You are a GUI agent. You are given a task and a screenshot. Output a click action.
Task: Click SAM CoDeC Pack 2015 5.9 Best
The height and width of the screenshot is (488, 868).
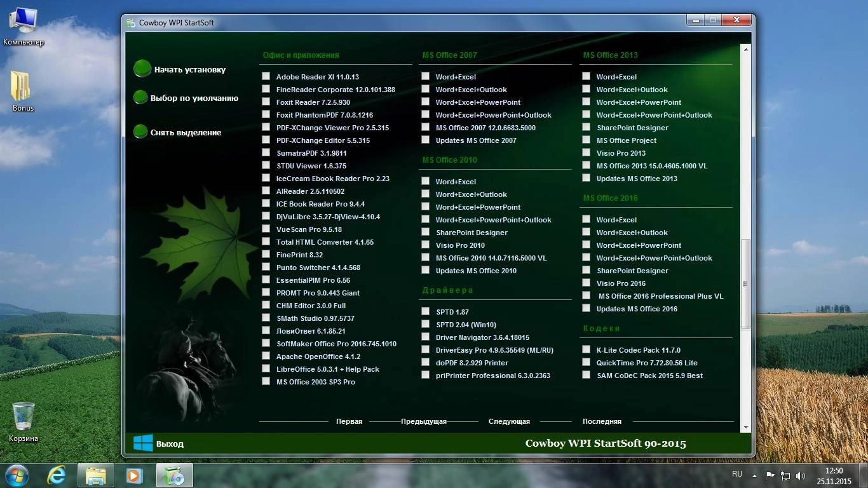[x=649, y=376]
